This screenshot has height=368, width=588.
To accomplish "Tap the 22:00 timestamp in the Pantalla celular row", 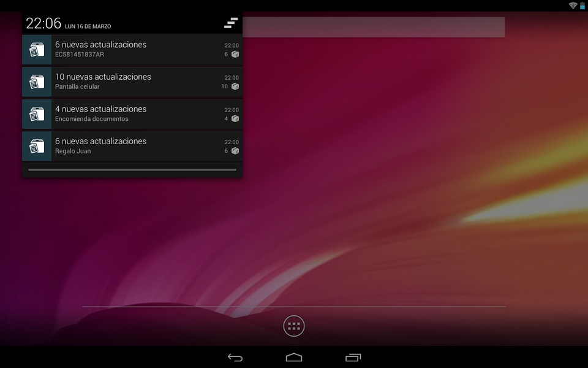I will 232,78.
